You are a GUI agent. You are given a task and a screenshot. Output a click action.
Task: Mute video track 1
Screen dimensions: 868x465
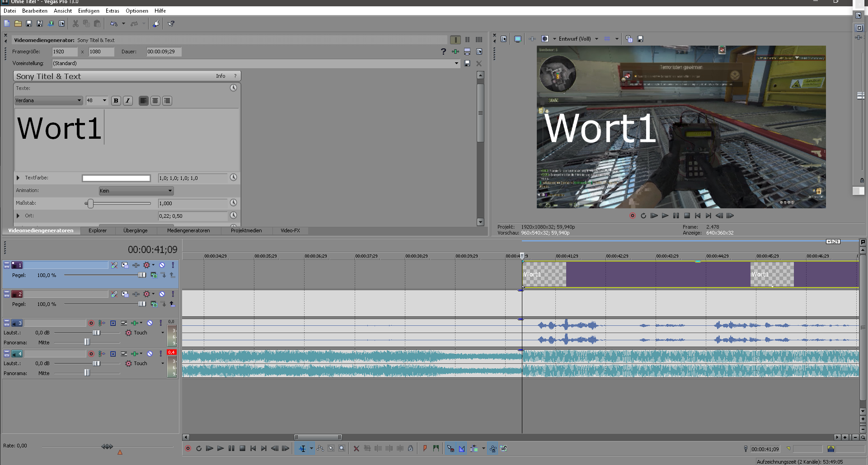point(162,265)
